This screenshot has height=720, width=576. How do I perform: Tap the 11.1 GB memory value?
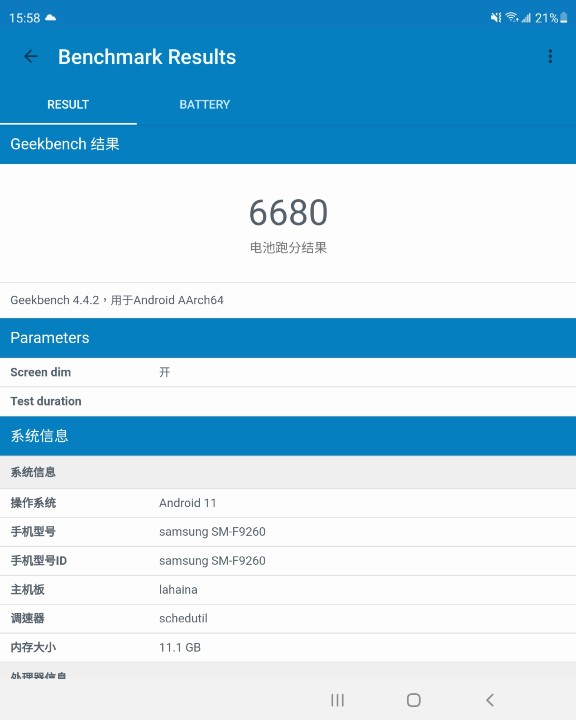point(180,647)
